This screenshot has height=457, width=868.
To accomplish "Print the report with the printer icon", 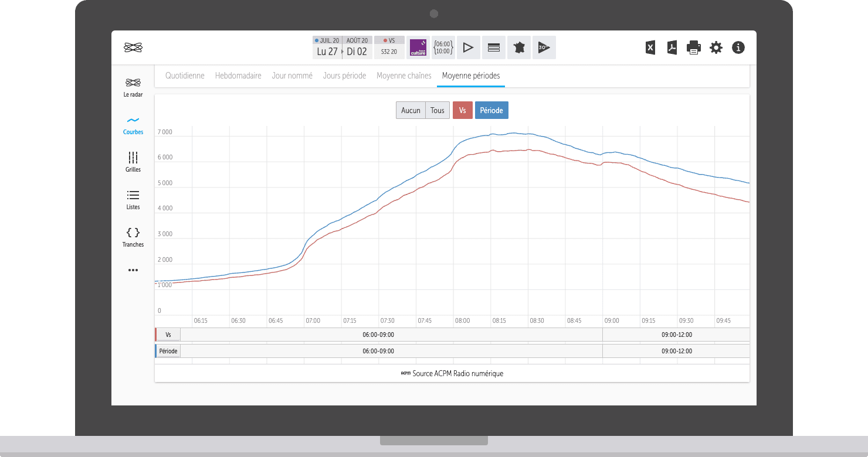I will pyautogui.click(x=694, y=48).
